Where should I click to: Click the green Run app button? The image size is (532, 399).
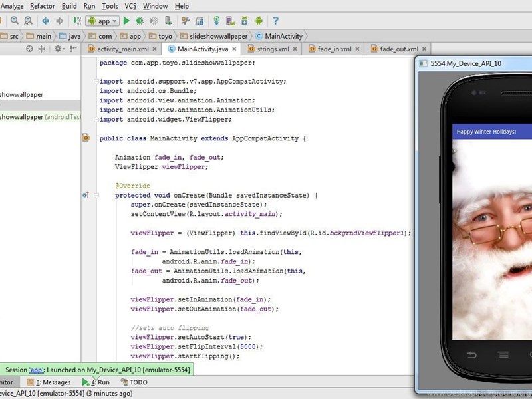click(x=127, y=21)
